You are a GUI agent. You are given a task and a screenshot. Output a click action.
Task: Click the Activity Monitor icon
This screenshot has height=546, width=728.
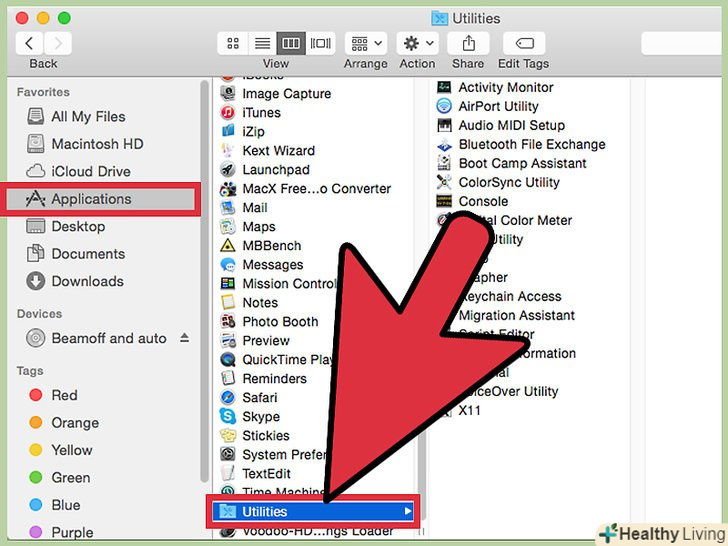444,87
